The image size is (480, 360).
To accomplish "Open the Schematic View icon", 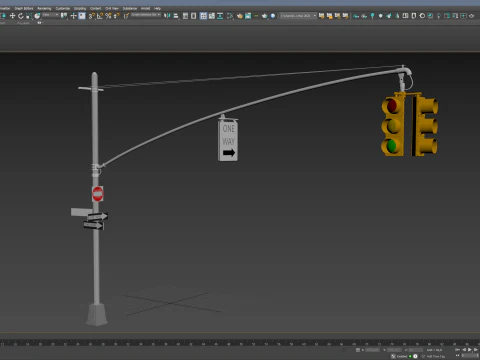I will click(220, 16).
